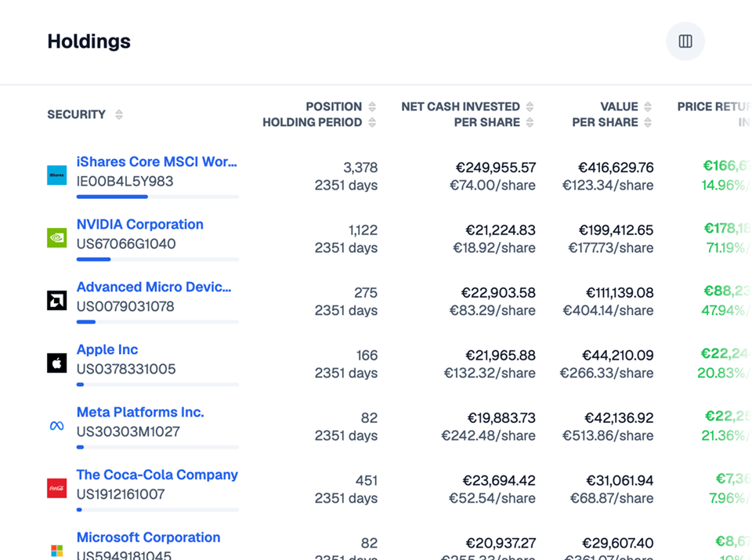Screen dimensions: 752x560
Task: Click net cash invested €19,883.73
Action: pyautogui.click(x=501, y=418)
